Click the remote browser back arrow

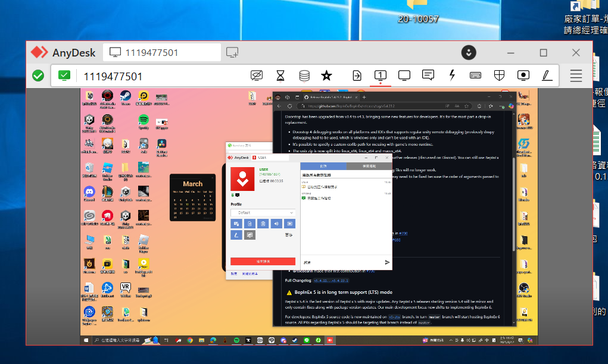(x=279, y=106)
